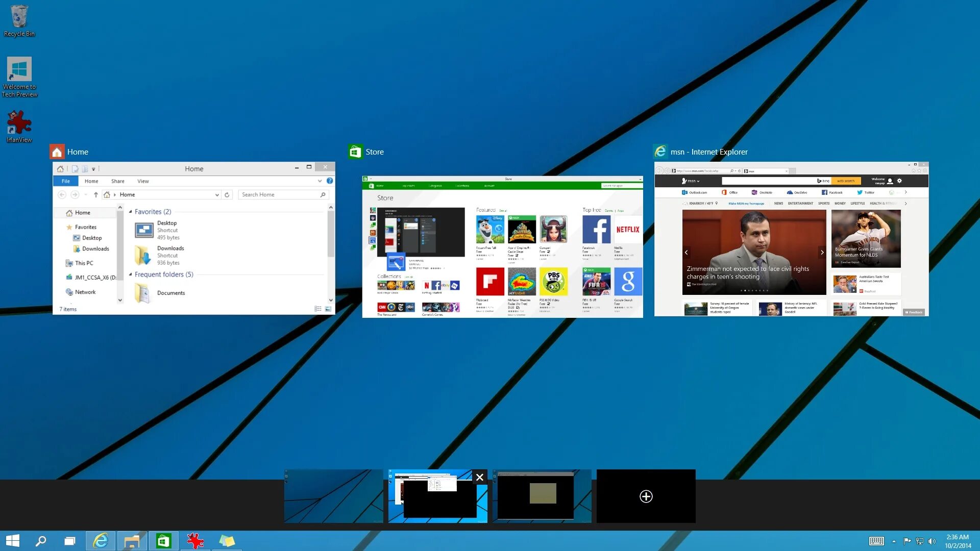Launch Internet Explorer from the taskbar
The image size is (980, 551).
pyautogui.click(x=101, y=541)
